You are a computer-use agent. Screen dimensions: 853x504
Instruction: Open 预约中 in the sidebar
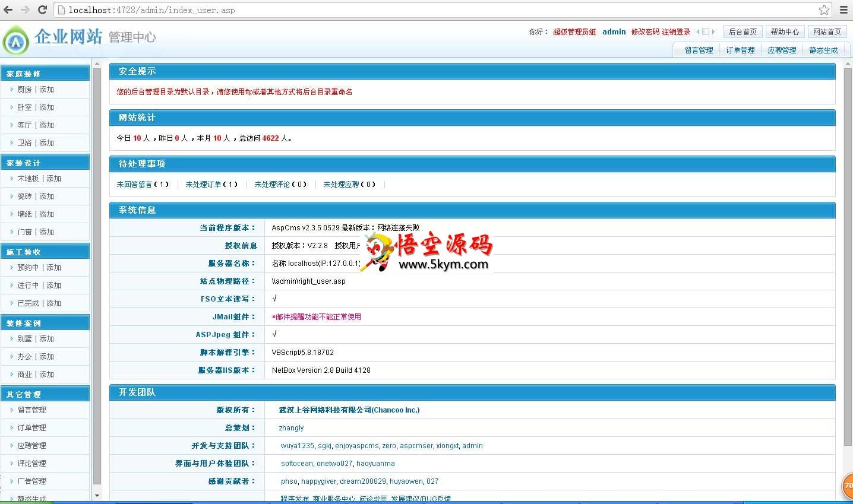pyautogui.click(x=28, y=268)
